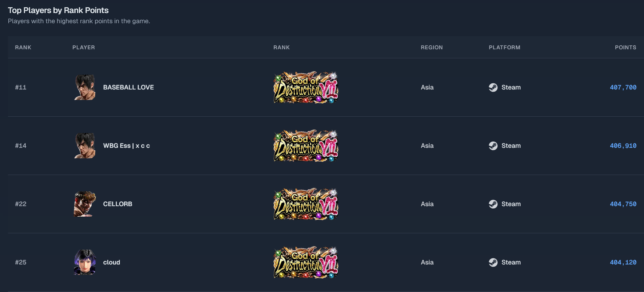Viewport: 644px width, 292px height.
Task: Click CELLORB's character portrait
Action: 85,204
